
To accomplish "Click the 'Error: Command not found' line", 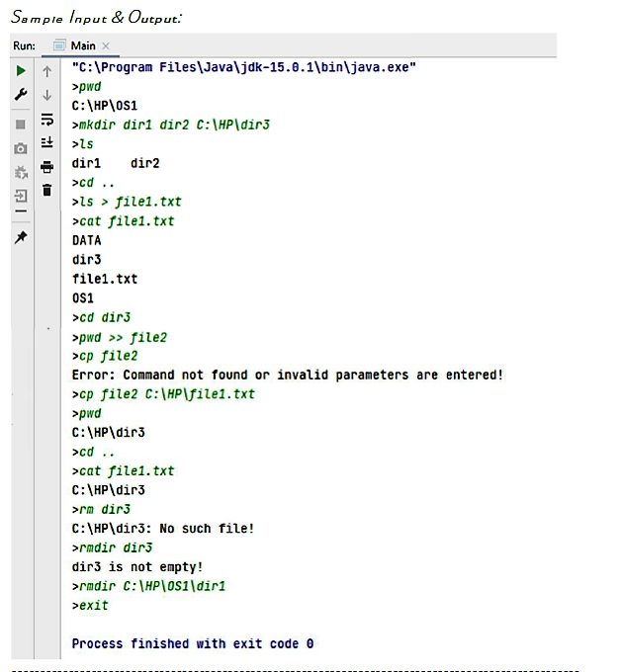I will point(288,375).
